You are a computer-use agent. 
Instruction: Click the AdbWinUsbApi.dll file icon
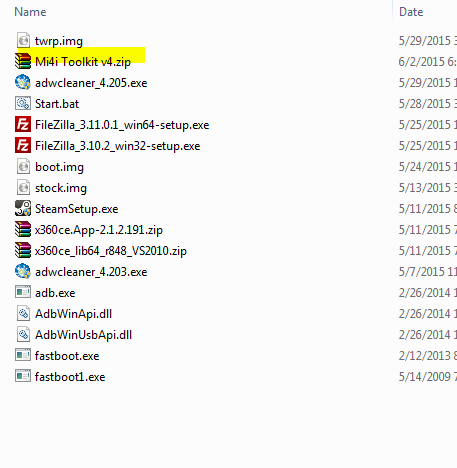23,334
